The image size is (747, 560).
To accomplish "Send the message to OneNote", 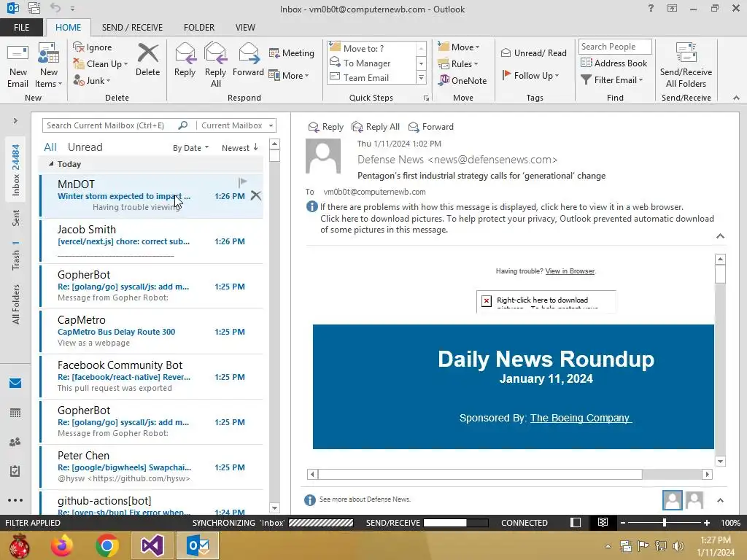I will (x=462, y=80).
